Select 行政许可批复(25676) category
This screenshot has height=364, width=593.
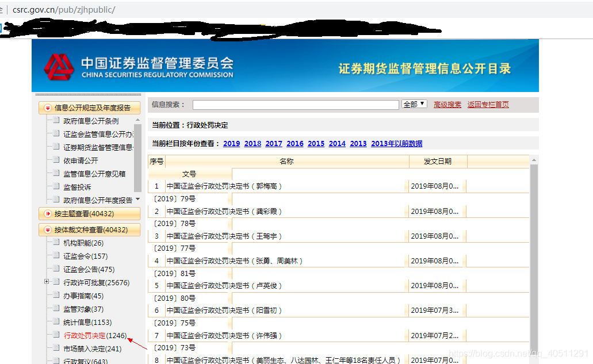(x=97, y=283)
